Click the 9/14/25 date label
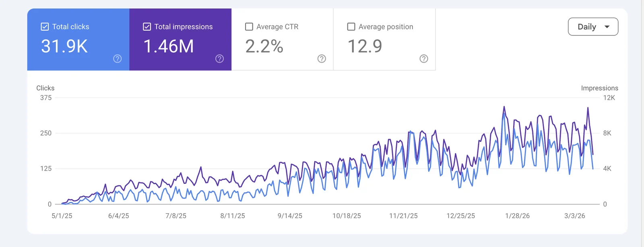This screenshot has height=247, width=644. pos(290,216)
